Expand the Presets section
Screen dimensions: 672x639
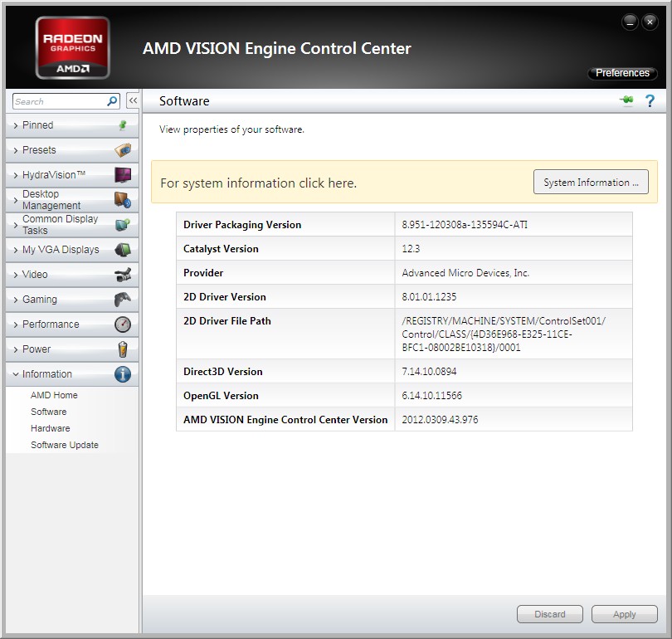pyautogui.click(x=72, y=150)
